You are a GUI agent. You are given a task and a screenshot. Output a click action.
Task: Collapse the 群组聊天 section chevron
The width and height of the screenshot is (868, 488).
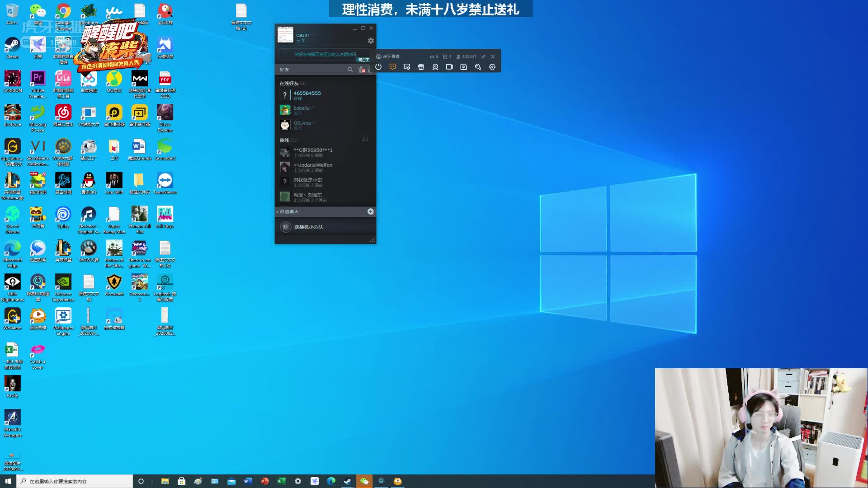(277, 212)
